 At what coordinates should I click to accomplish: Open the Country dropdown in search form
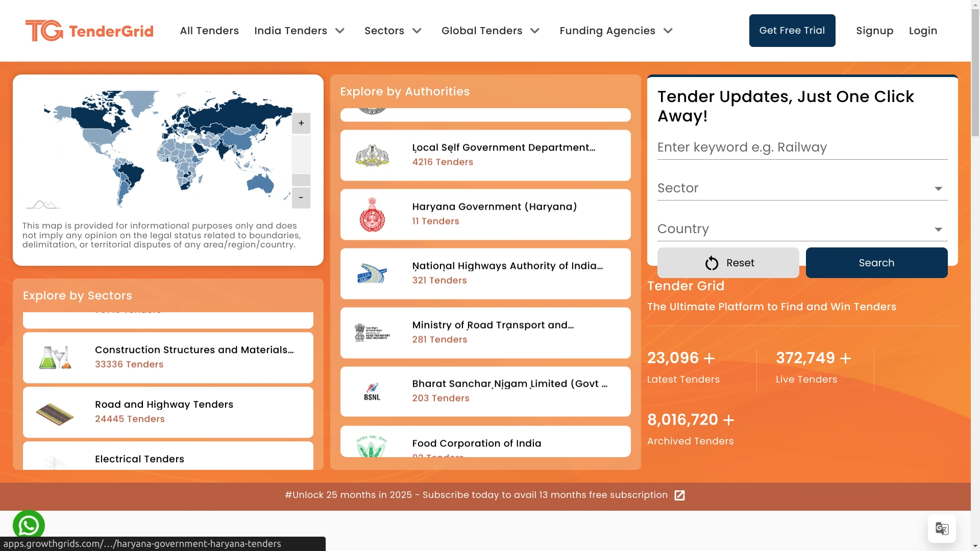tap(802, 229)
